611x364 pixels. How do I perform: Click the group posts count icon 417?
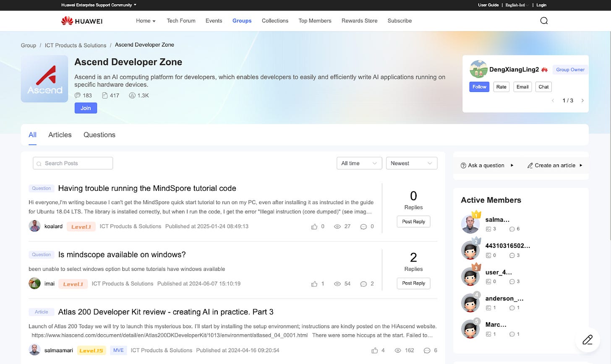[105, 96]
